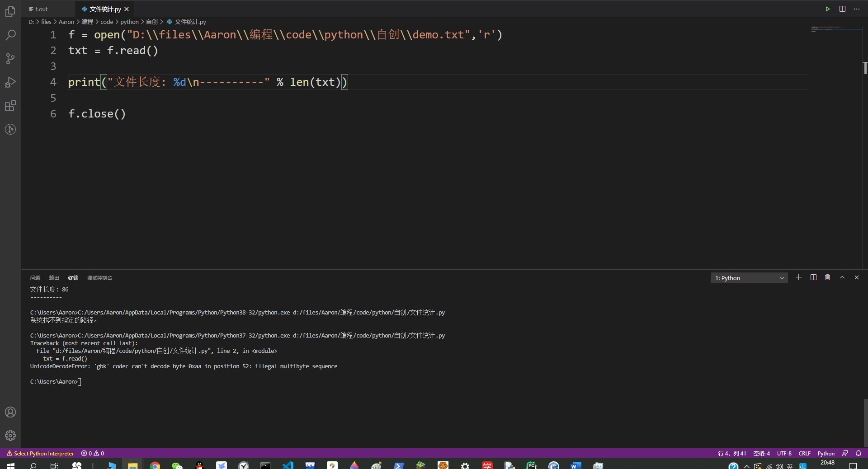Open the Manage gear menu
The height and width of the screenshot is (469, 868).
(x=10, y=436)
